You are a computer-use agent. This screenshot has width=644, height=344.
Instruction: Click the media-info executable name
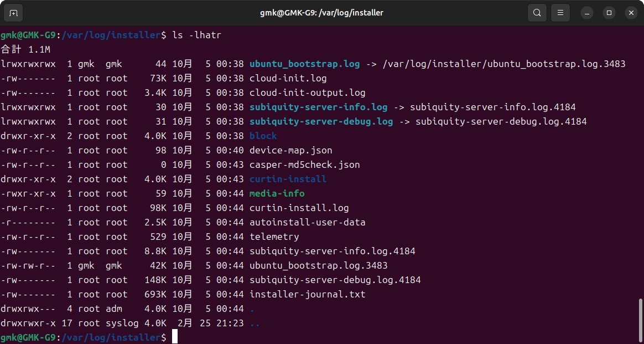coord(277,193)
